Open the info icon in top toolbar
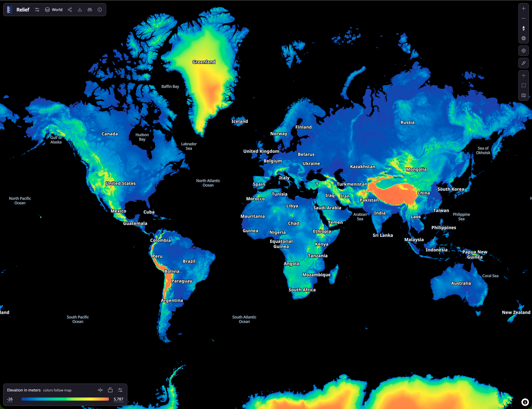532x409 pixels. 100,10
